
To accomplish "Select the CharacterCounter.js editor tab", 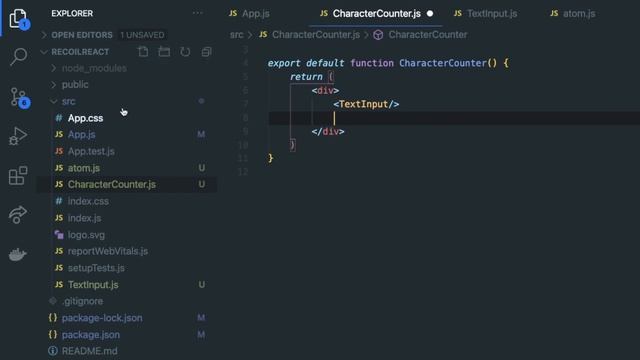I will click(376, 13).
